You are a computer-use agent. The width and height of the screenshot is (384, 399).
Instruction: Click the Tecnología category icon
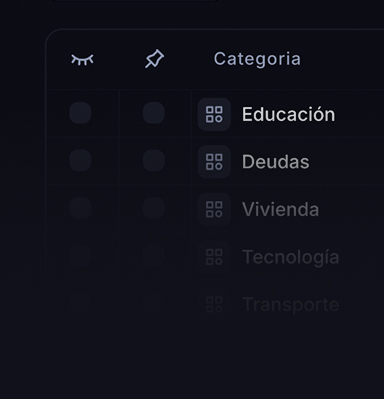point(214,257)
